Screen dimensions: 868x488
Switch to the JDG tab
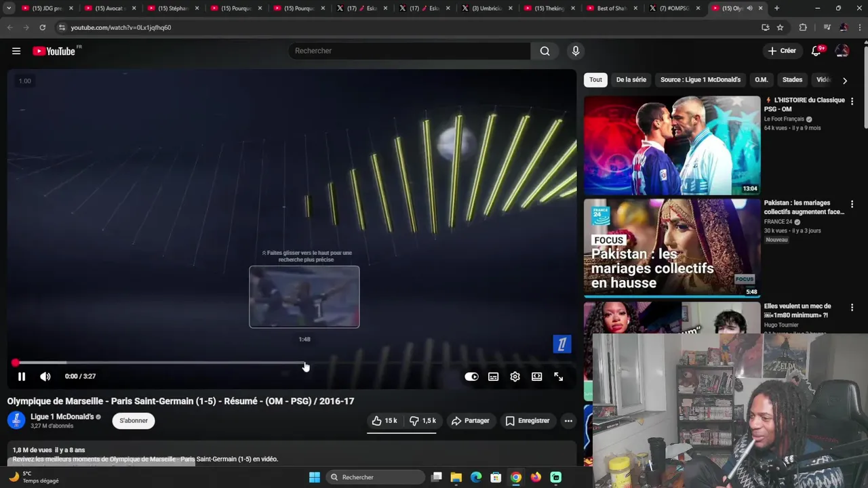(46, 8)
